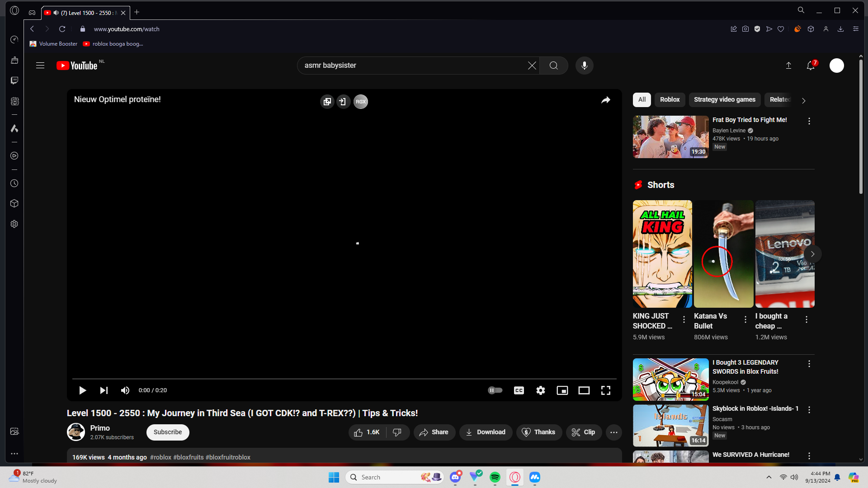Open more actions menu beside Clip
The image size is (868, 488).
(x=614, y=432)
